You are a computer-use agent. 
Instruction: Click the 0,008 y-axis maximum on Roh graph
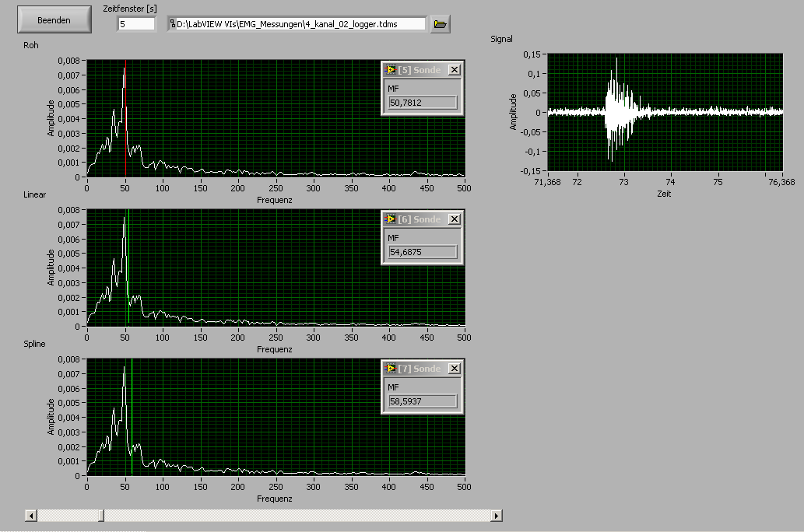pyautogui.click(x=68, y=61)
